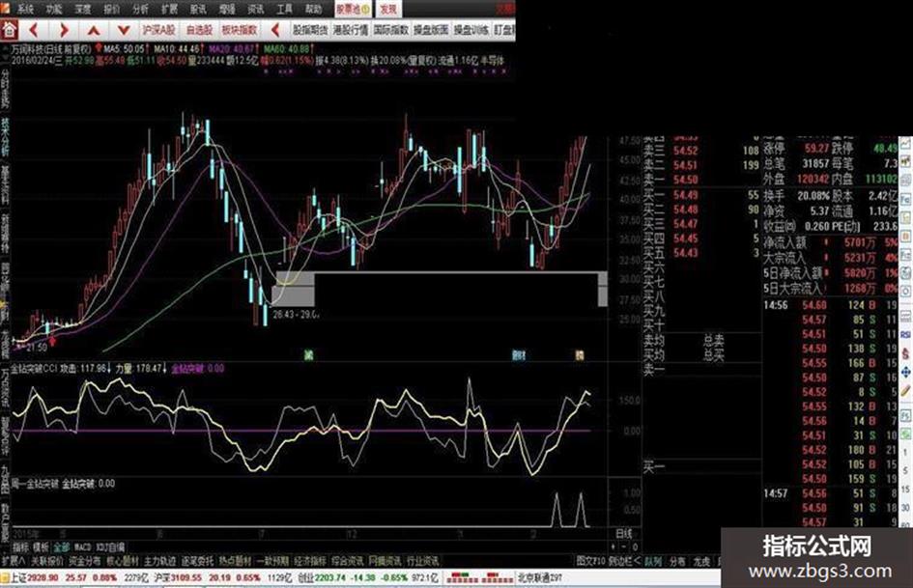Viewport: 913px width, 588px height.
Task: Switch the right panel to the 分布 tab
Action: coord(677,562)
